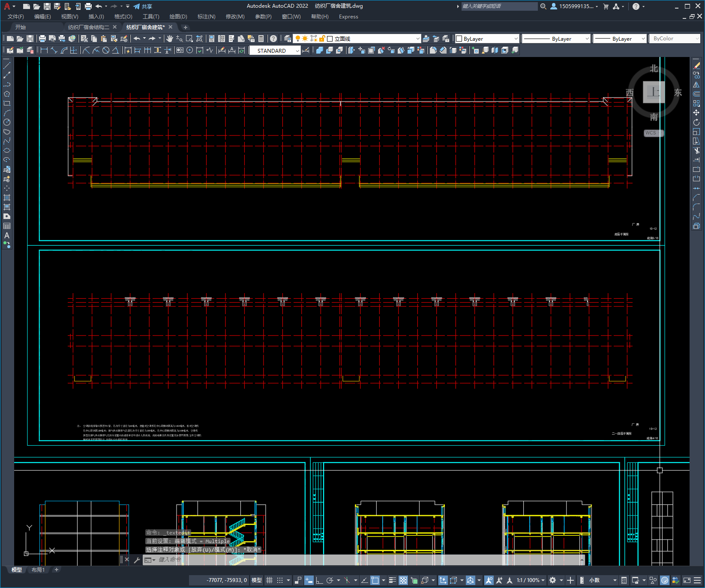The image size is (705, 588).
Task: Click the Angular dimension tool
Action: 115,50
